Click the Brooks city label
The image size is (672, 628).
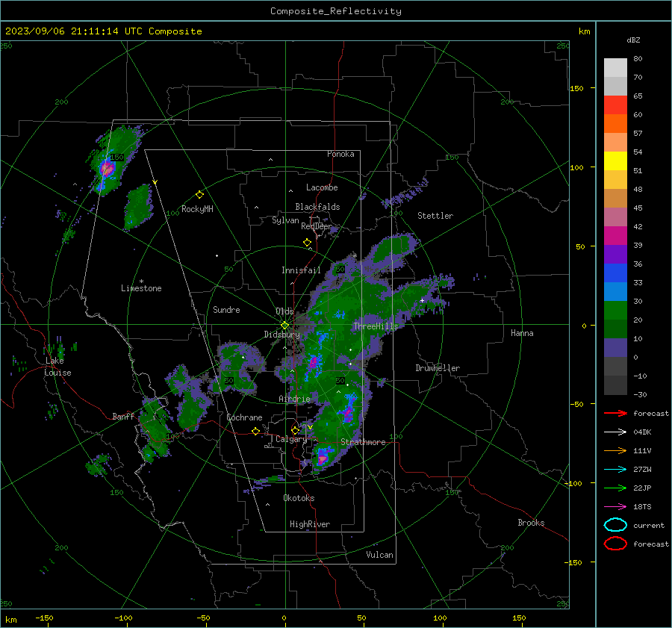531,523
